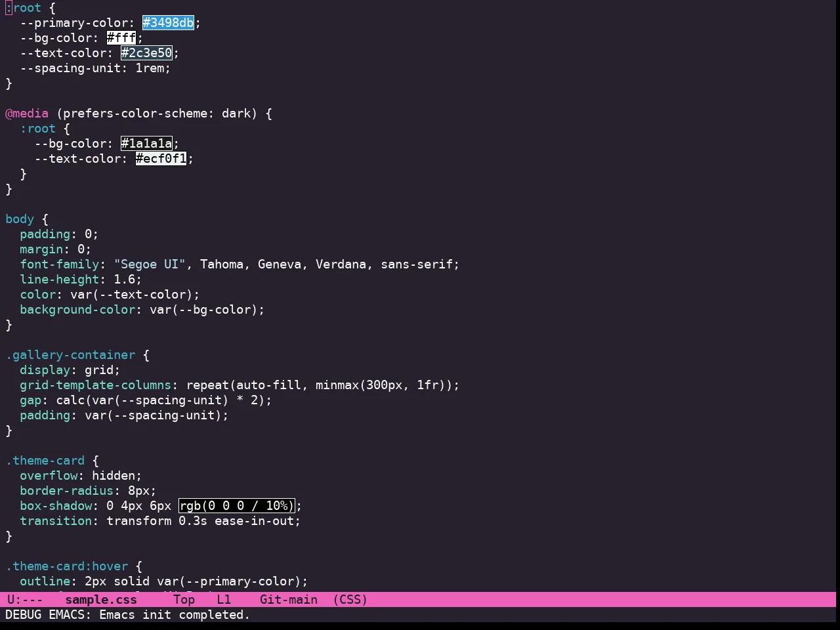840x630 pixels.
Task: Click the gap property name
Action: tap(30, 400)
